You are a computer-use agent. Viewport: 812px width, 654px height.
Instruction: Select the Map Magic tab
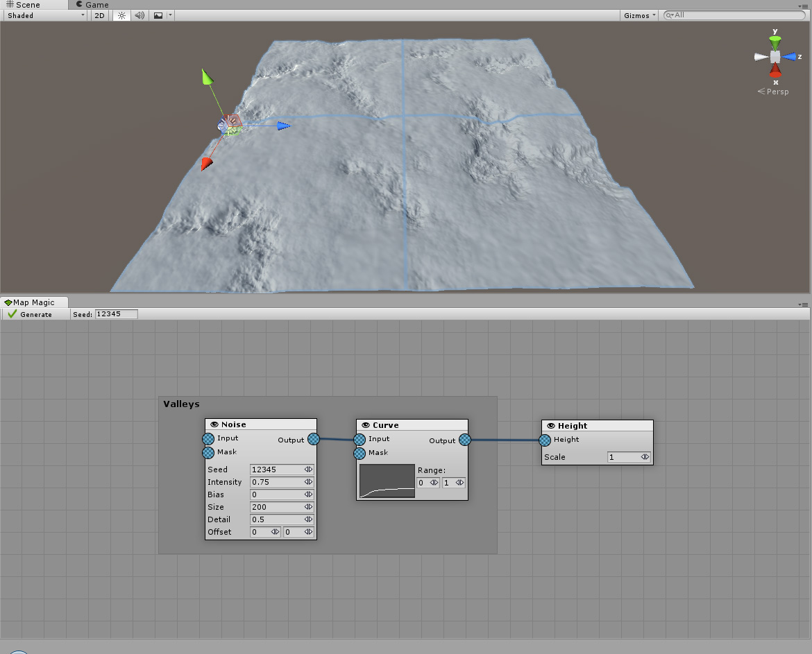(35, 302)
